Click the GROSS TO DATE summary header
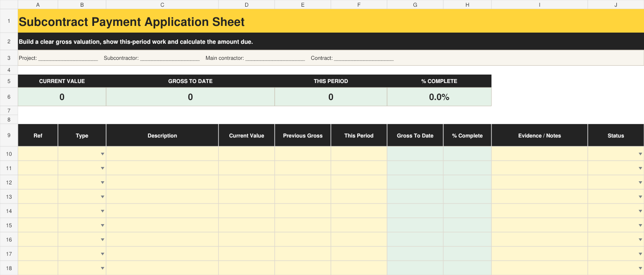The image size is (644, 275). 190,81
